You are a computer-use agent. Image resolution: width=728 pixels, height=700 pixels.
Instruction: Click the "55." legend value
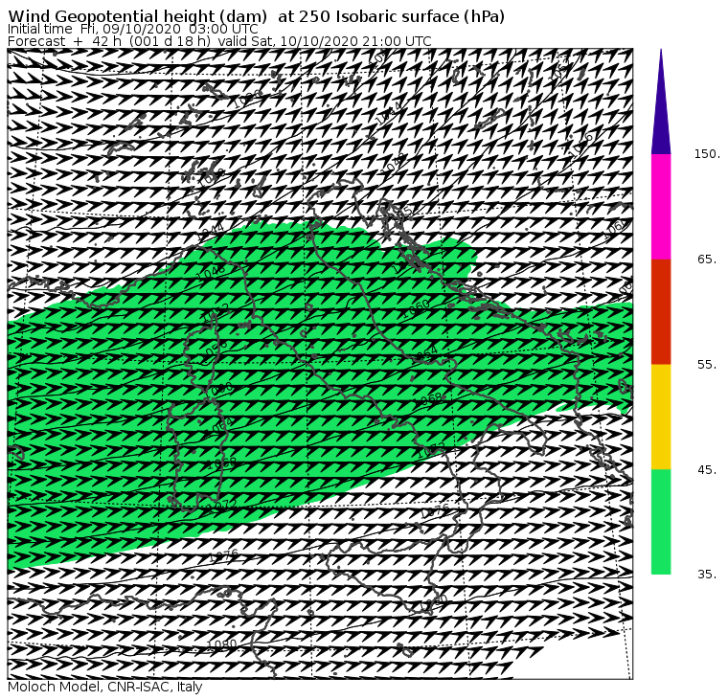(x=708, y=365)
